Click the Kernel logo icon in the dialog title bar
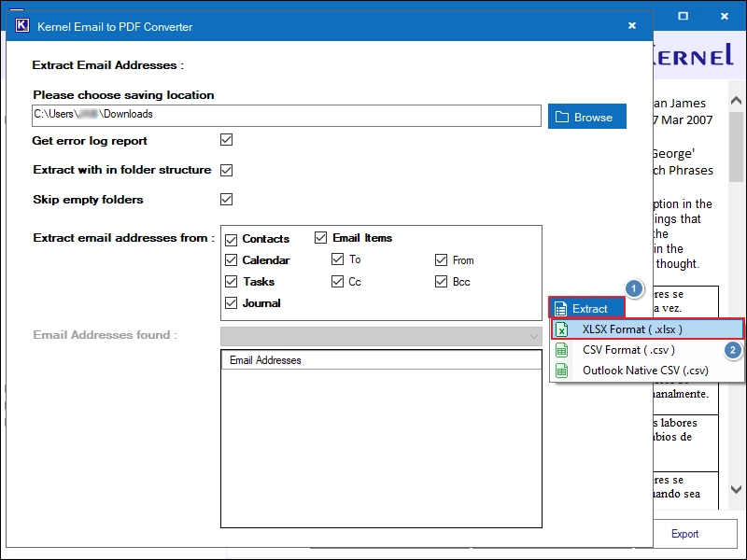The height and width of the screenshot is (560, 747). [22, 26]
